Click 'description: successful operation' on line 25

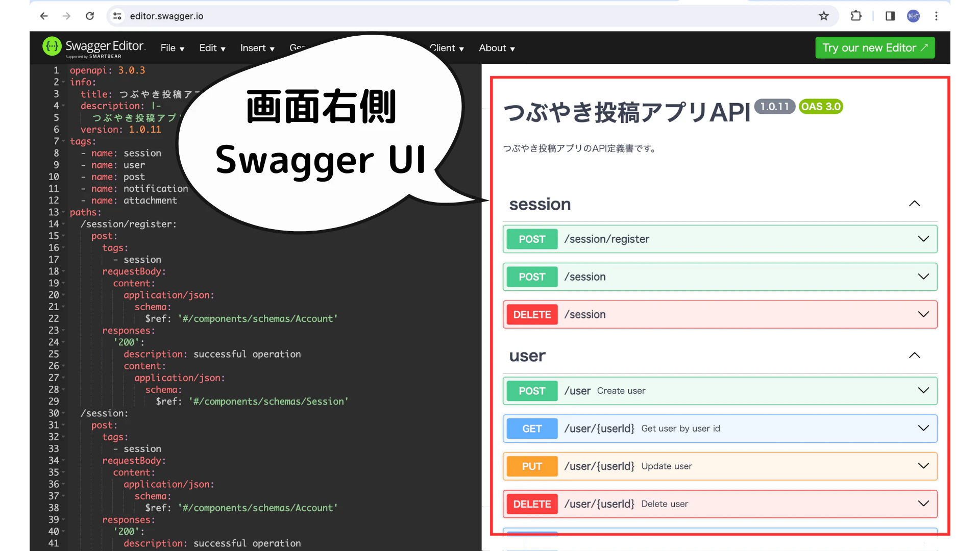click(212, 354)
